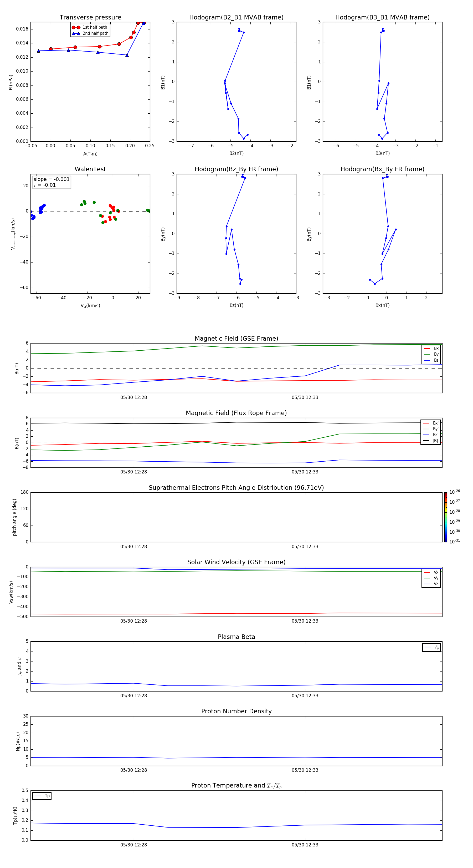Click the 10^-31 colorbar tick label
Image resolution: width=473 pixels, height=868 pixels.
(x=455, y=542)
